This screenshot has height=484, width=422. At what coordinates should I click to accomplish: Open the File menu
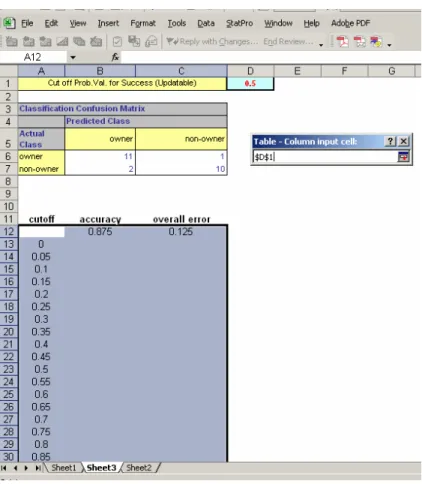(x=27, y=23)
